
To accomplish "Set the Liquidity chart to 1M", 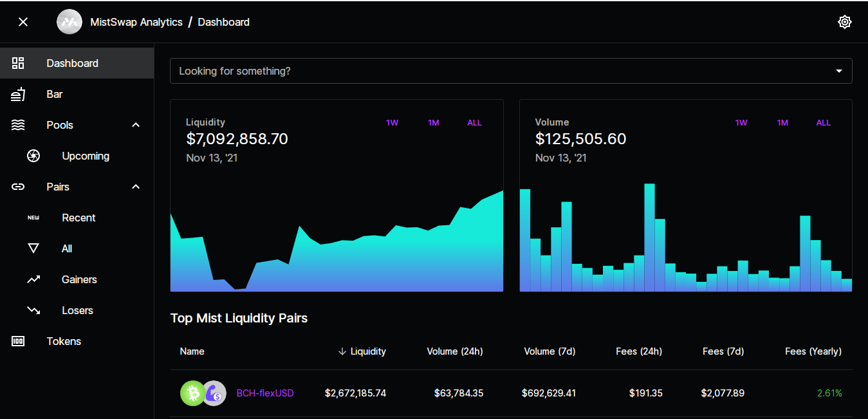I will pos(434,123).
